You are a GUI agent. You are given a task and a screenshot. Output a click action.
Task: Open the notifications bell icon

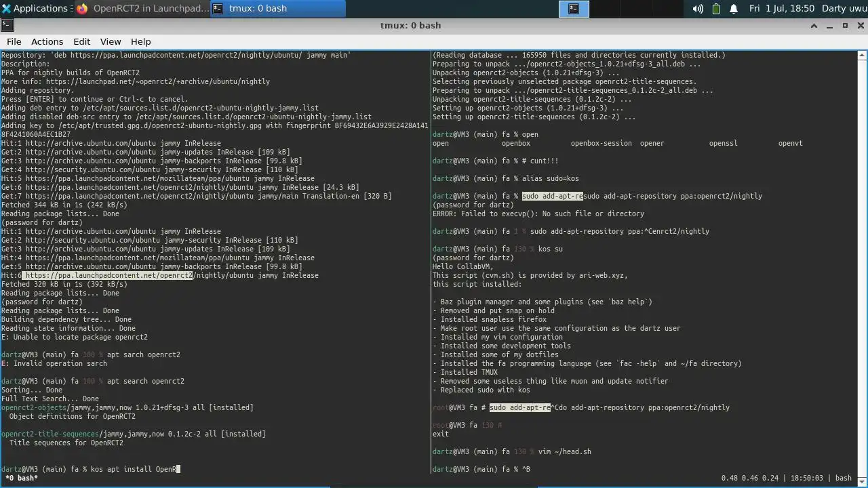(x=734, y=9)
